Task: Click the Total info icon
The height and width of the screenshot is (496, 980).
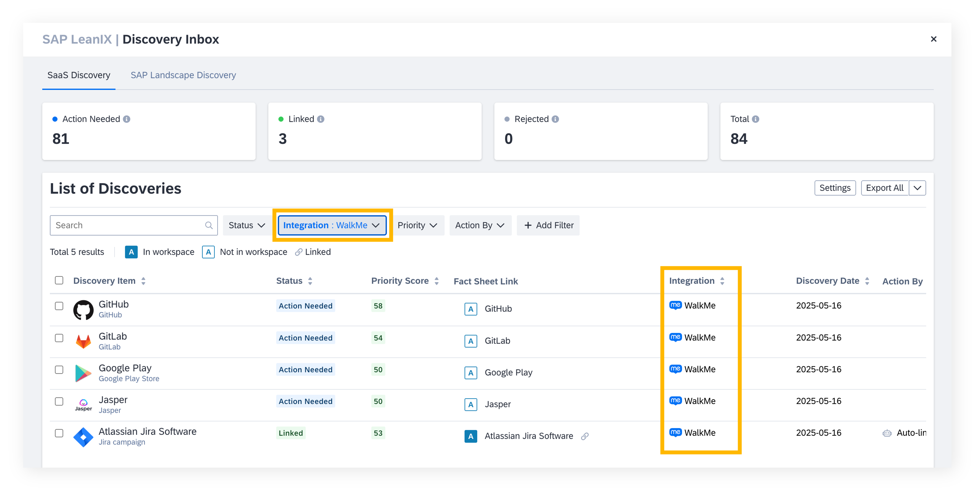Action: click(756, 119)
